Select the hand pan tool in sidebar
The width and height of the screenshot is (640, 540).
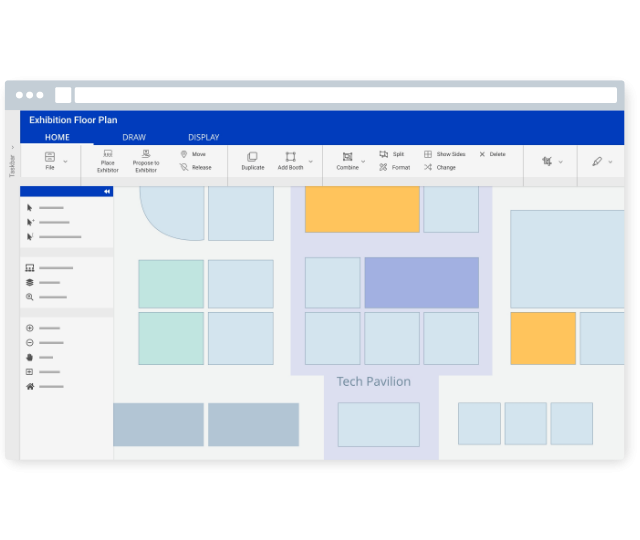tap(30, 357)
